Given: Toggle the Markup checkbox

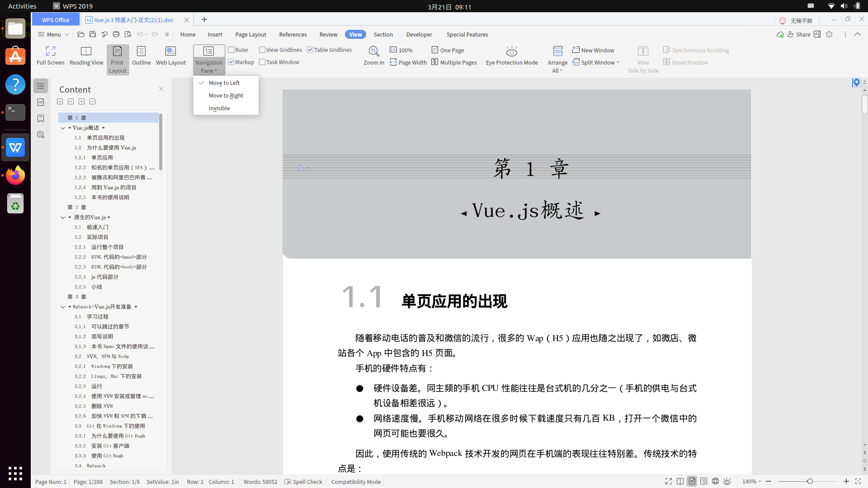Looking at the screenshot, I should click(231, 62).
